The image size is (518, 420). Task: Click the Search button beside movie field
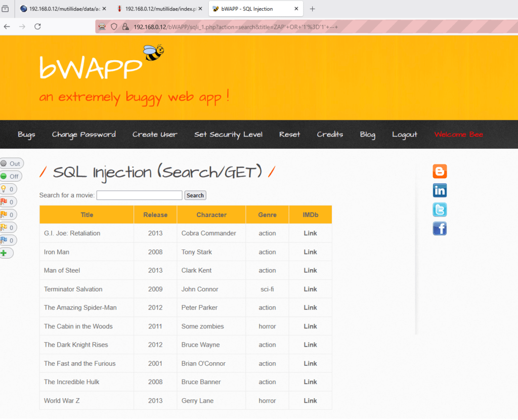195,195
